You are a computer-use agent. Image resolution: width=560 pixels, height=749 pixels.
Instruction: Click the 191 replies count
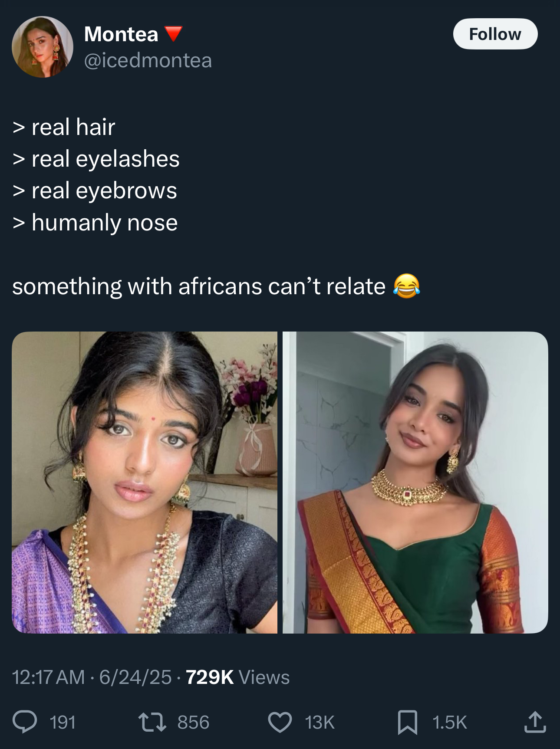click(x=63, y=723)
